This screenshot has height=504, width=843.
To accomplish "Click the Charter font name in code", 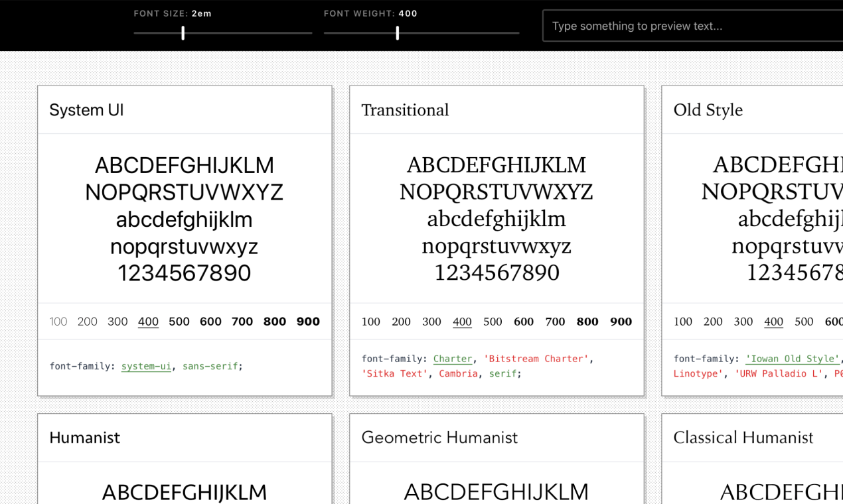I will 453,359.
